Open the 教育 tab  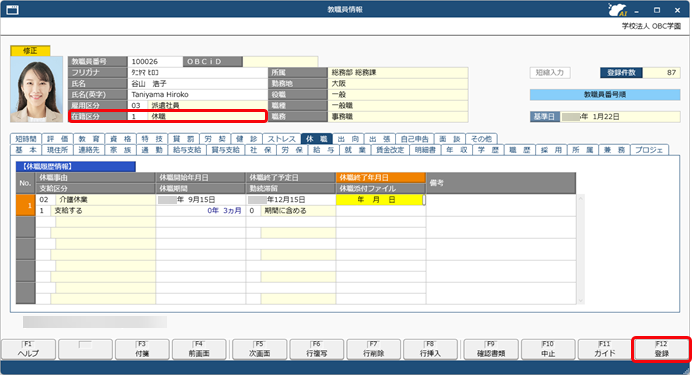89,139
